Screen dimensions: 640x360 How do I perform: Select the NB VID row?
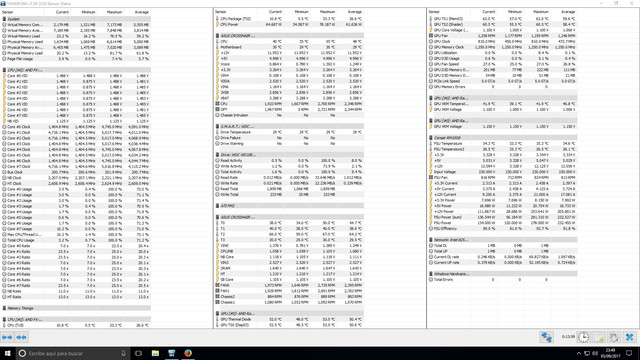[76, 121]
